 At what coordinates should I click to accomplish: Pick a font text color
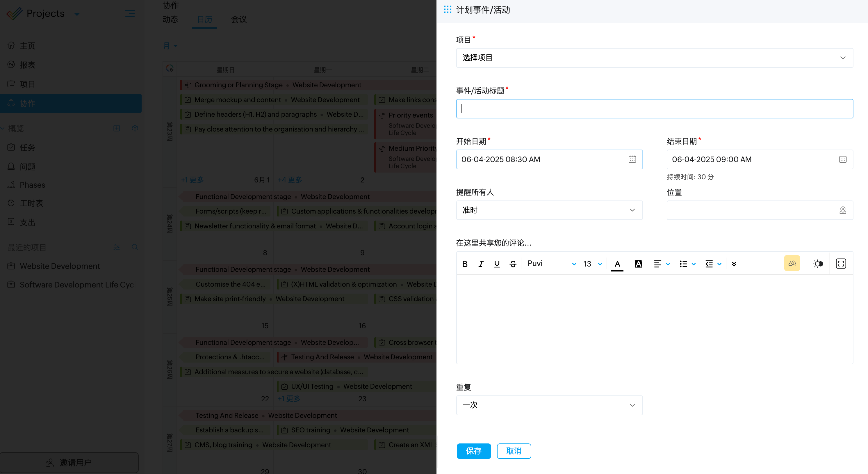617,264
